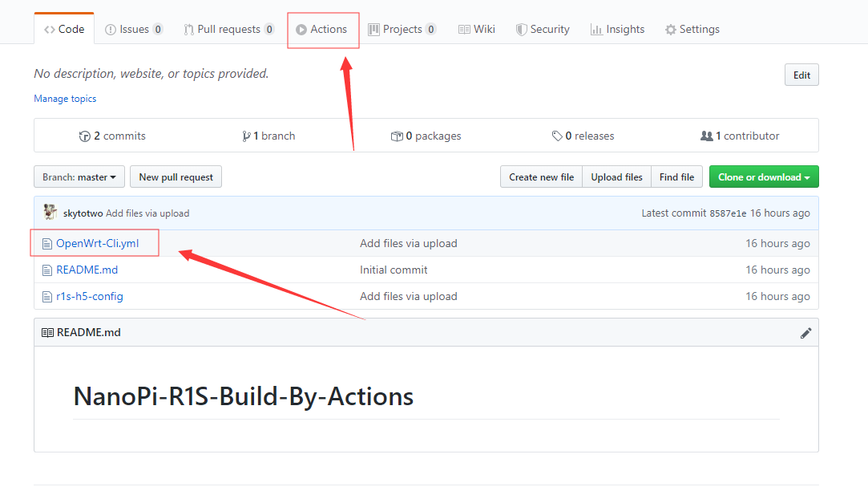Open the README.md file in list
868x491 pixels.
[87, 270]
